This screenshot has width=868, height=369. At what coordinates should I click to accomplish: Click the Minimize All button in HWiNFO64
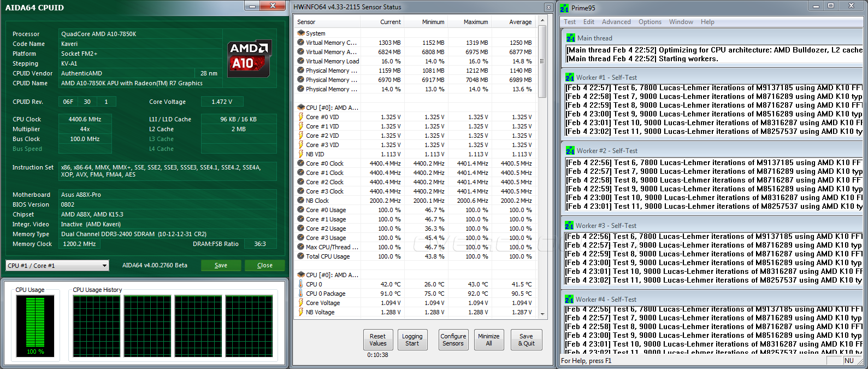point(489,339)
